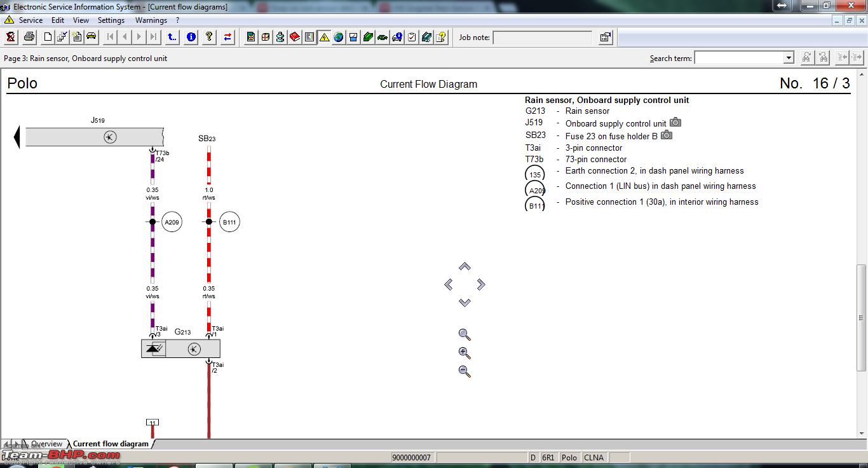Pan the diagram left with arrow
The width and height of the screenshot is (868, 468).
(449, 284)
